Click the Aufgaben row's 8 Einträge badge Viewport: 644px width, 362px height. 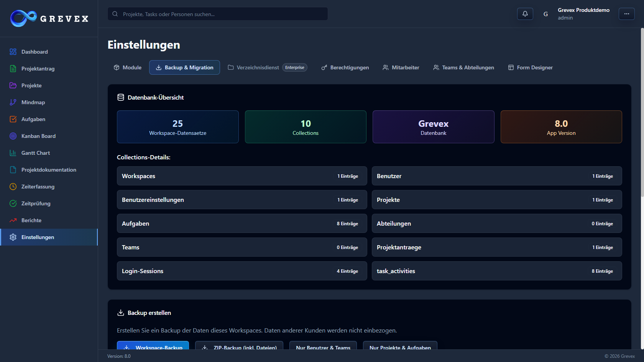tap(348, 224)
